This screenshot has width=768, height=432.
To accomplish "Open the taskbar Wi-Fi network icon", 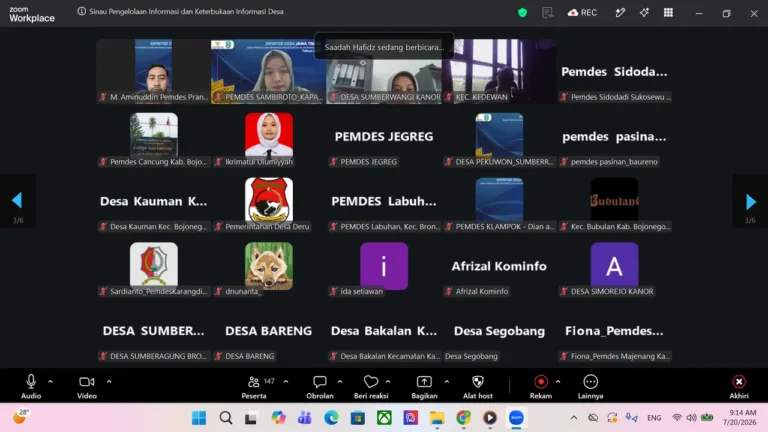I will point(677,418).
